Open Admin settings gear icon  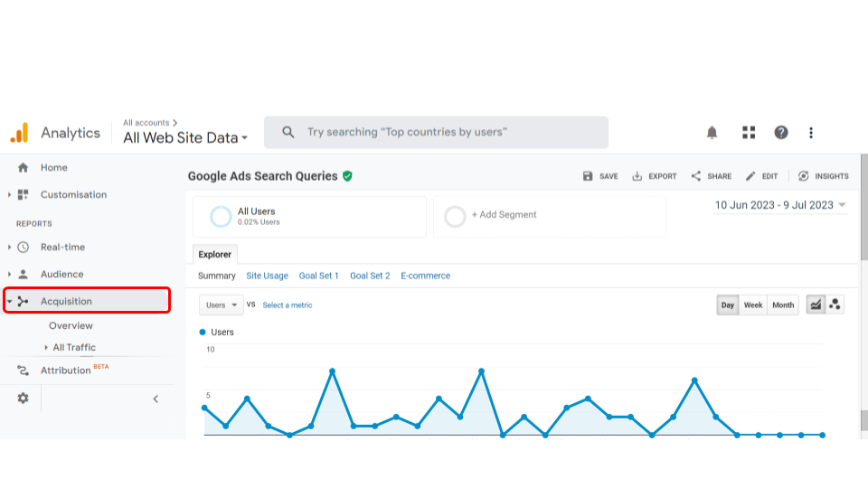coord(23,399)
